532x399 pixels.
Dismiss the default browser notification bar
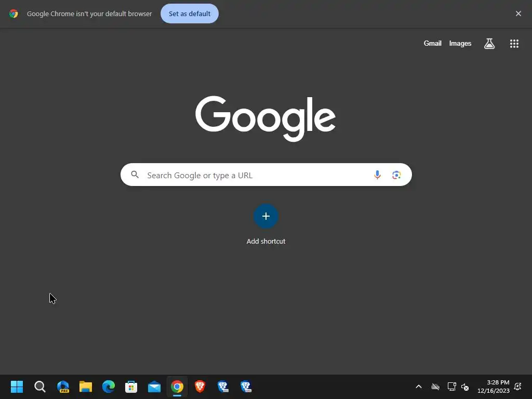(x=518, y=14)
